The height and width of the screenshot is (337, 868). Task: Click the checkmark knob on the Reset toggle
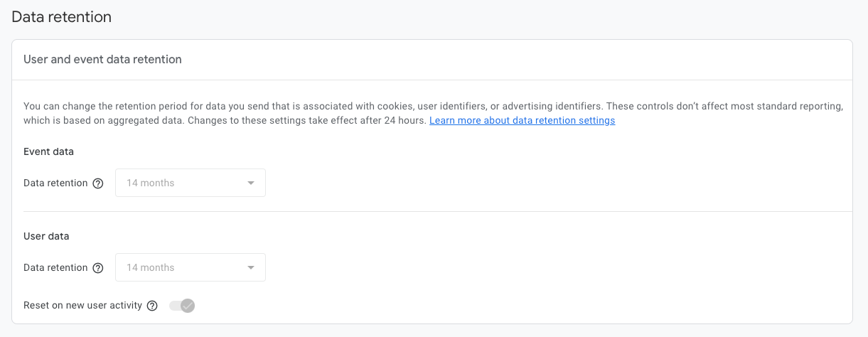click(188, 306)
